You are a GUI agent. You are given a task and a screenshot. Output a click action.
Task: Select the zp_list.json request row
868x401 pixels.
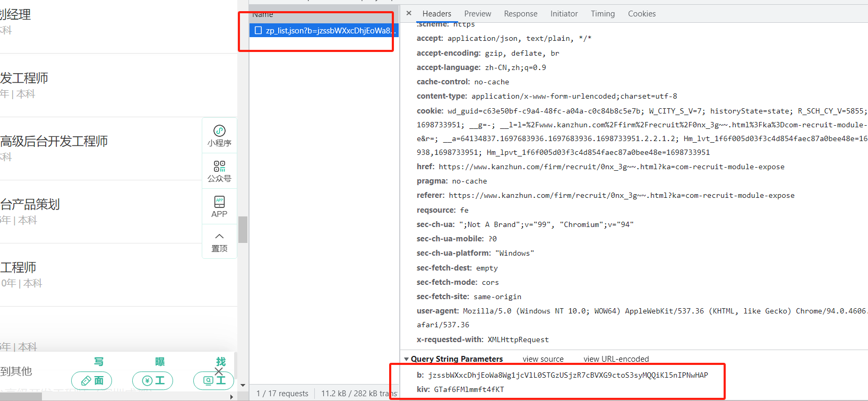(x=324, y=30)
